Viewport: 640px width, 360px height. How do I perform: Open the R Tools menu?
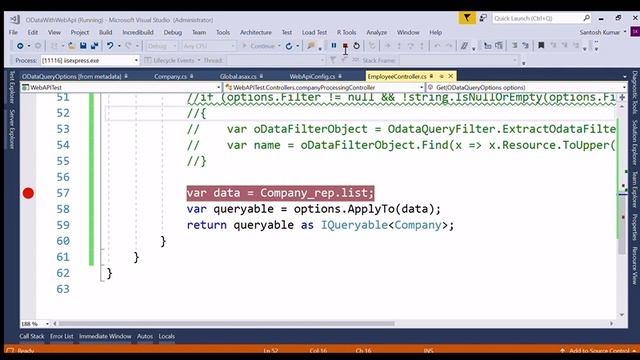coord(346,32)
